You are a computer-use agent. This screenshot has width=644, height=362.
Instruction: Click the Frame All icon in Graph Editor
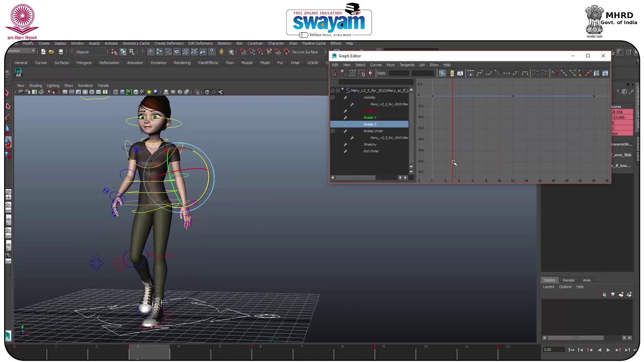442,73
